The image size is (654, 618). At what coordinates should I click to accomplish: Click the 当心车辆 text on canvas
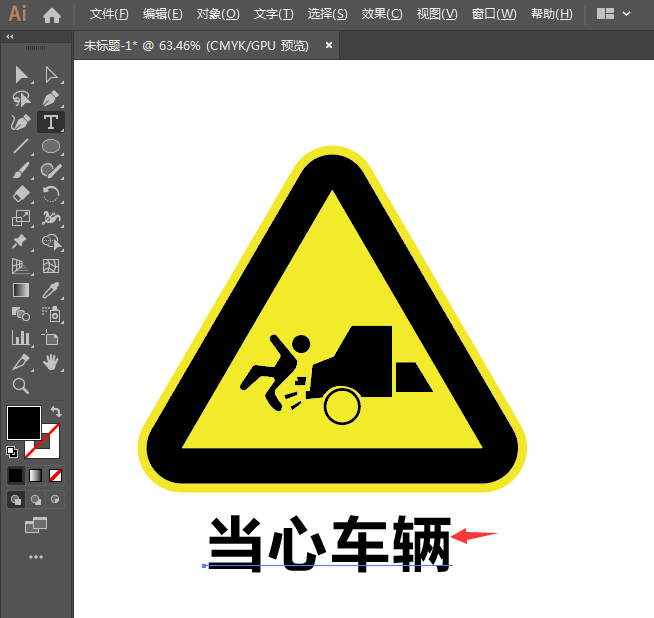tap(330, 543)
